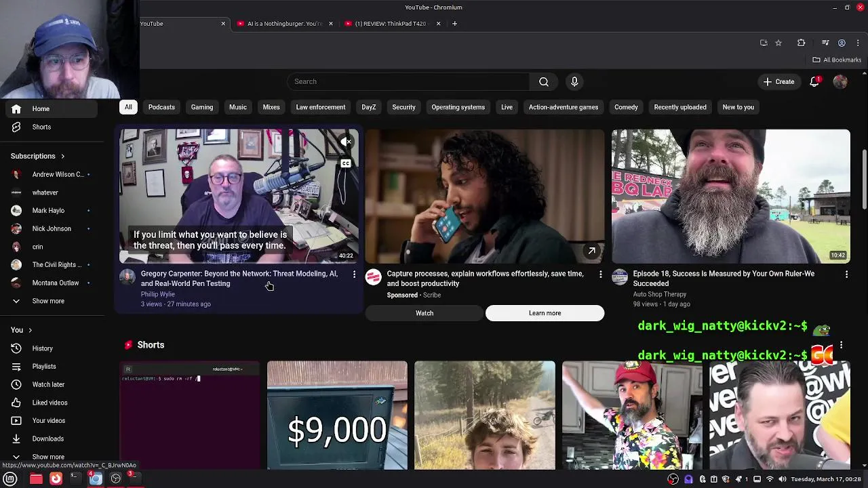Click Learn more on the Scribe ad
868x488 pixels.
click(x=545, y=313)
